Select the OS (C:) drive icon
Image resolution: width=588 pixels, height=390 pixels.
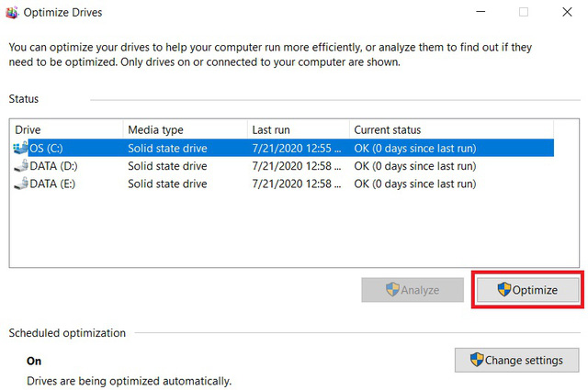tap(20, 148)
